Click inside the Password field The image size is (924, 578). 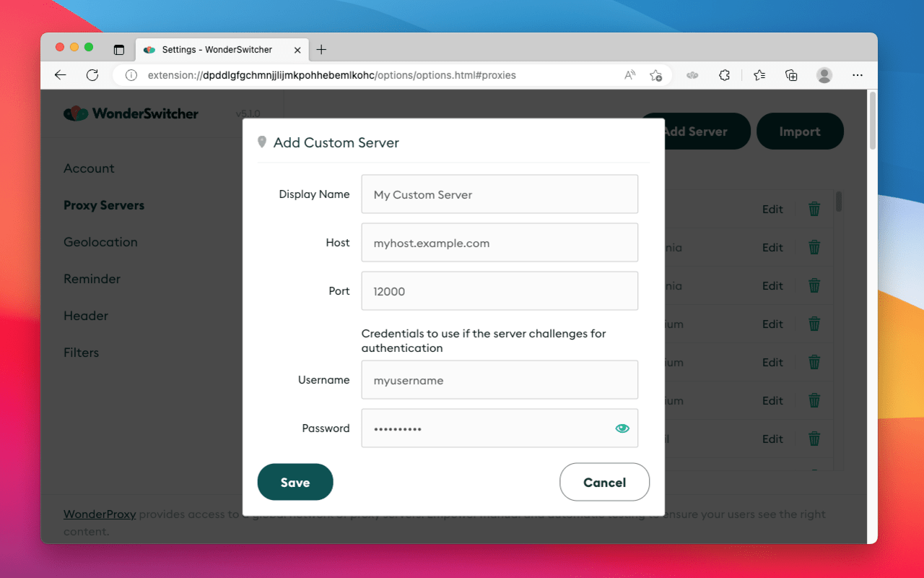point(500,428)
